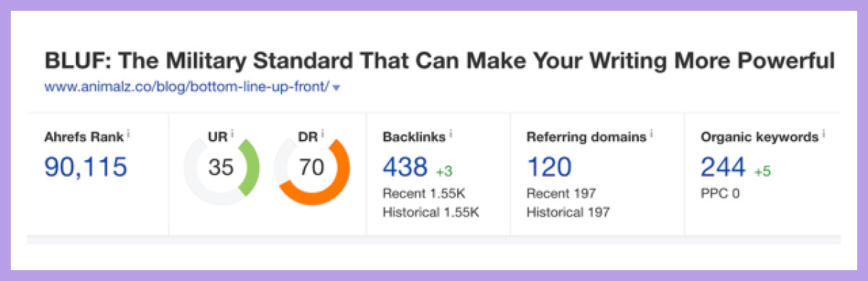868x281 pixels.
Task: Click the Ahrefs Rank value 90,115
Action: 86,167
